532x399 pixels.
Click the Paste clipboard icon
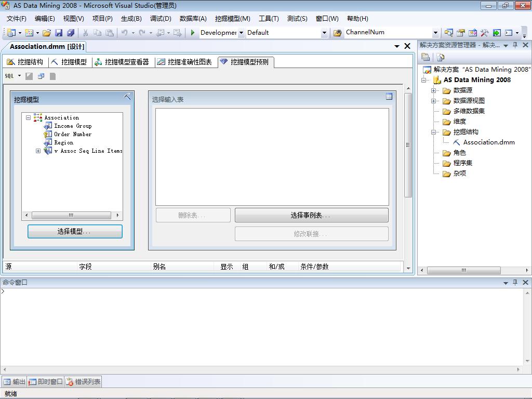coord(110,33)
